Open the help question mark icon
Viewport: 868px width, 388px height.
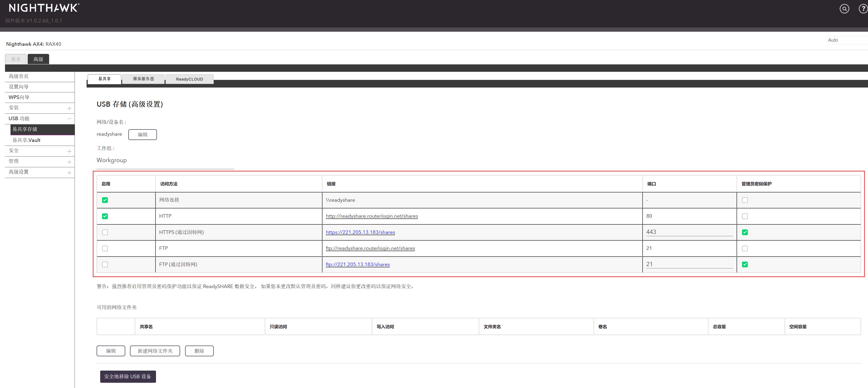click(x=863, y=9)
